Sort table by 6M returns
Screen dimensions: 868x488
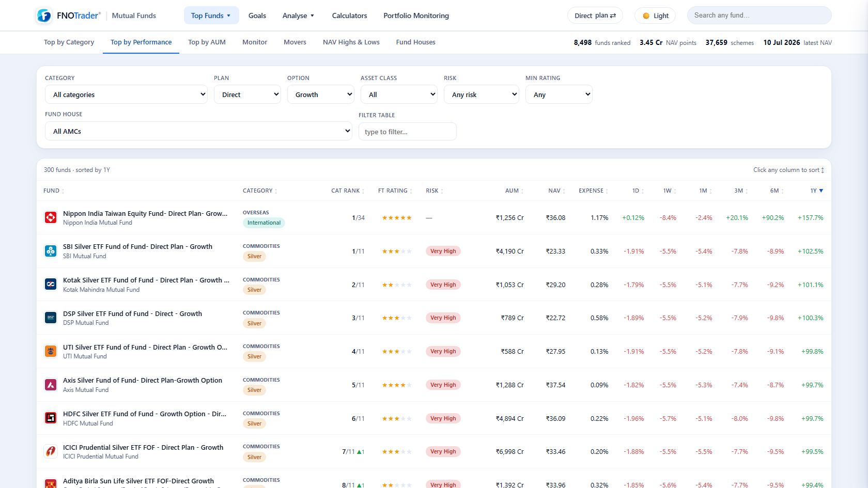click(777, 191)
